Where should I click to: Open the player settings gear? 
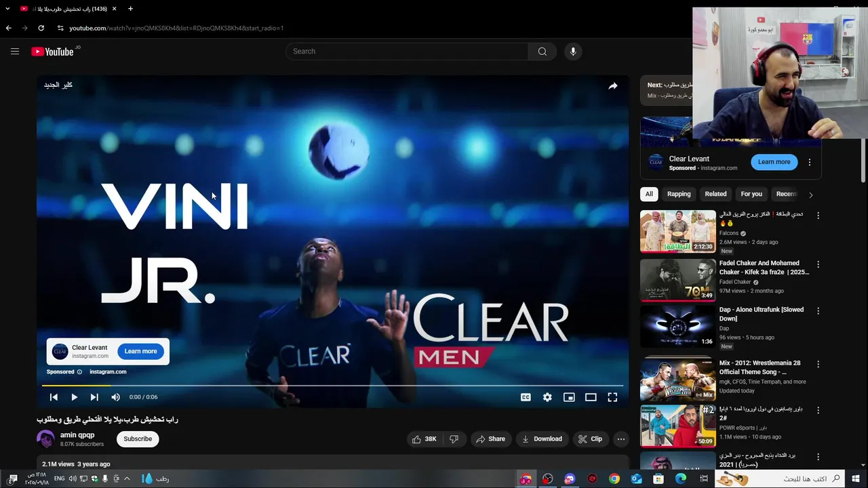click(547, 397)
